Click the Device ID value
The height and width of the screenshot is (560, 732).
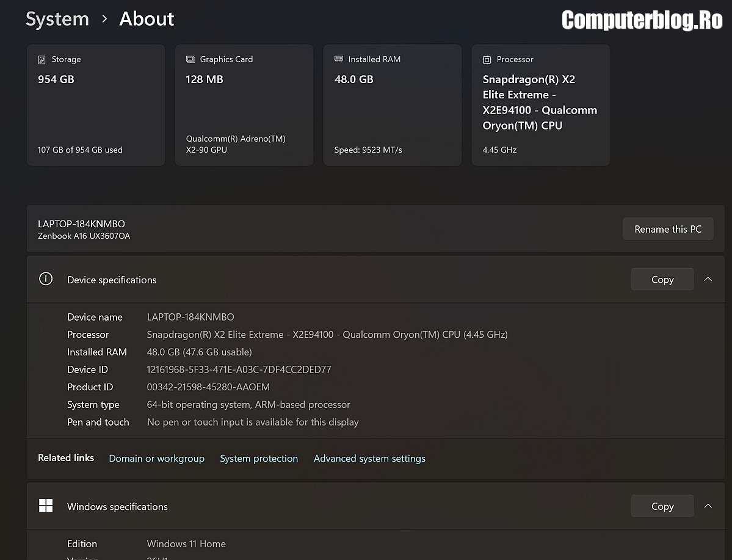pyautogui.click(x=239, y=369)
